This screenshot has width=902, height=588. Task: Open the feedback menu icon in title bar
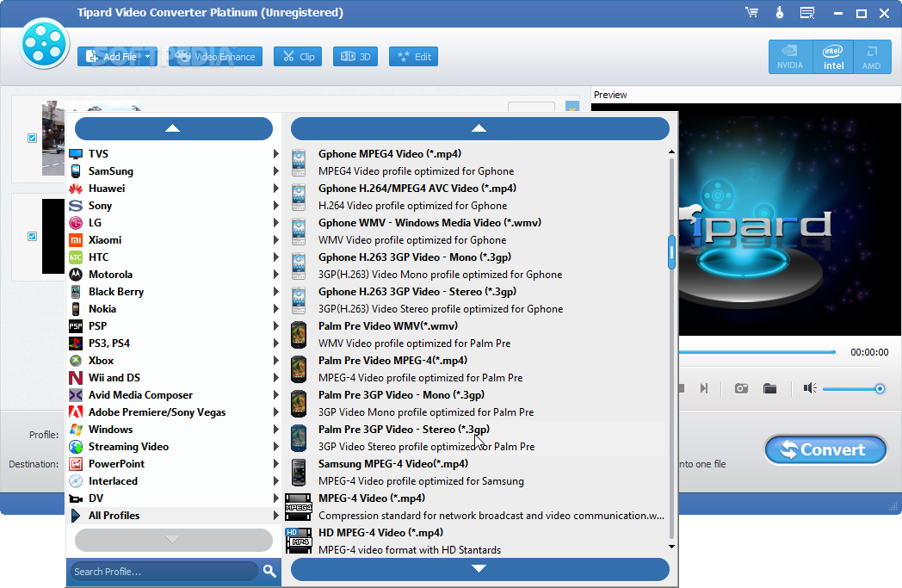click(x=807, y=13)
